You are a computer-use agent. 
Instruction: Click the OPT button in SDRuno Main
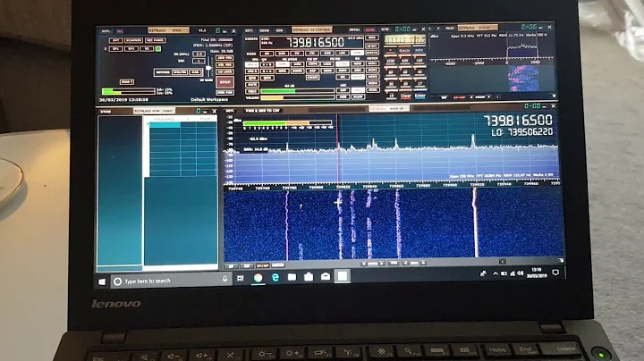[x=115, y=40]
